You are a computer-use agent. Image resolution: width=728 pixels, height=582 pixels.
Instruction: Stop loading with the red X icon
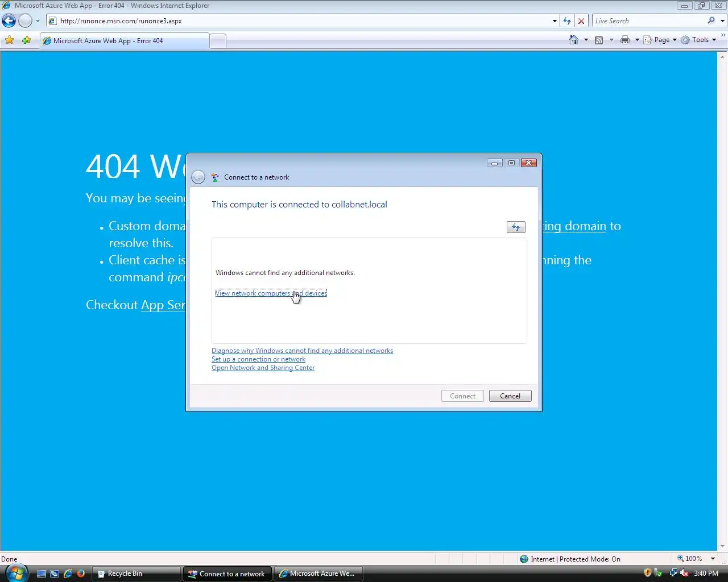pos(581,21)
